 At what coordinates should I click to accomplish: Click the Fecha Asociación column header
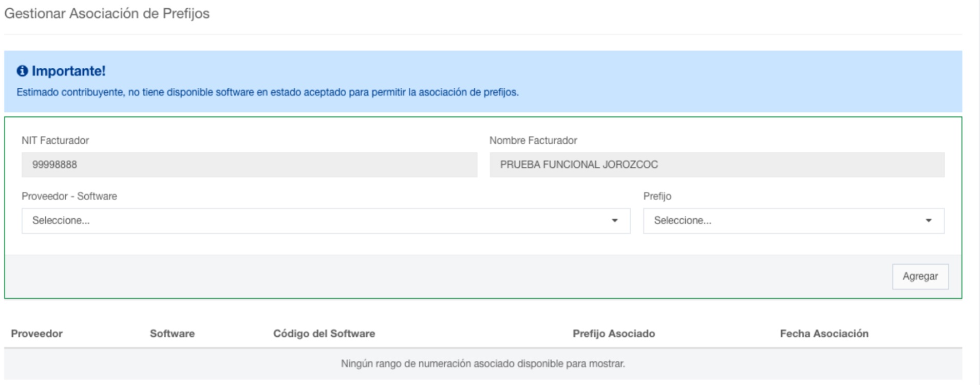[x=824, y=334]
